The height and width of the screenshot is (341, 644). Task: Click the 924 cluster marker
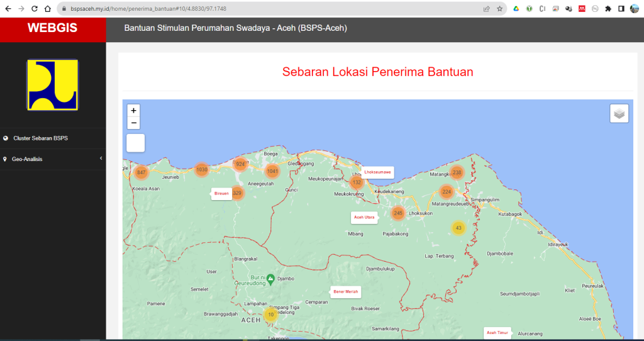(240, 164)
